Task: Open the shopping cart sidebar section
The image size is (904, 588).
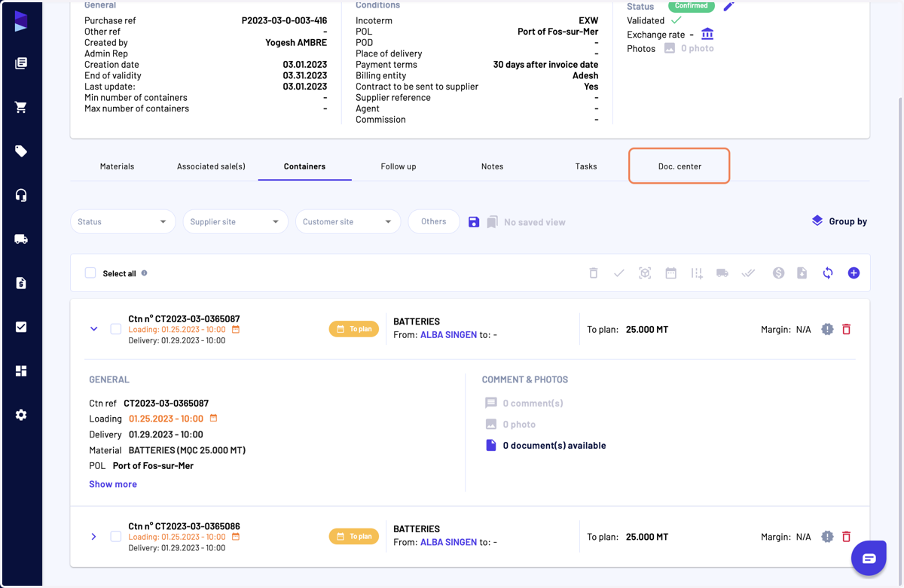Action: pyautogui.click(x=21, y=107)
